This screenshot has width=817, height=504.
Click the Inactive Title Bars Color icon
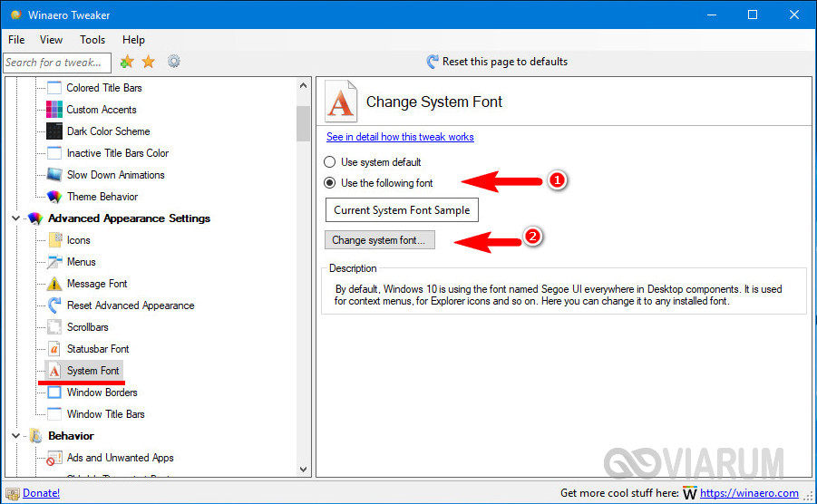54,153
